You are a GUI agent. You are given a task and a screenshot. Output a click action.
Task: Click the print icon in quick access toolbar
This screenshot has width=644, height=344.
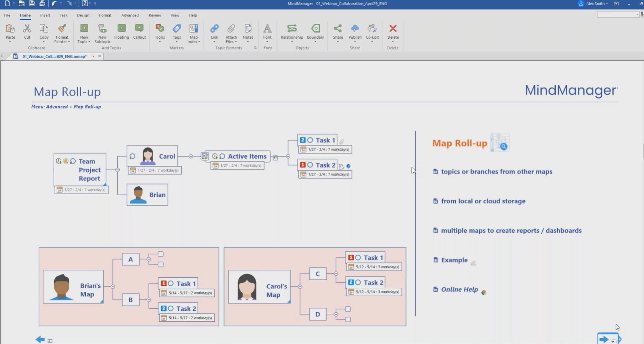[x=42, y=3]
